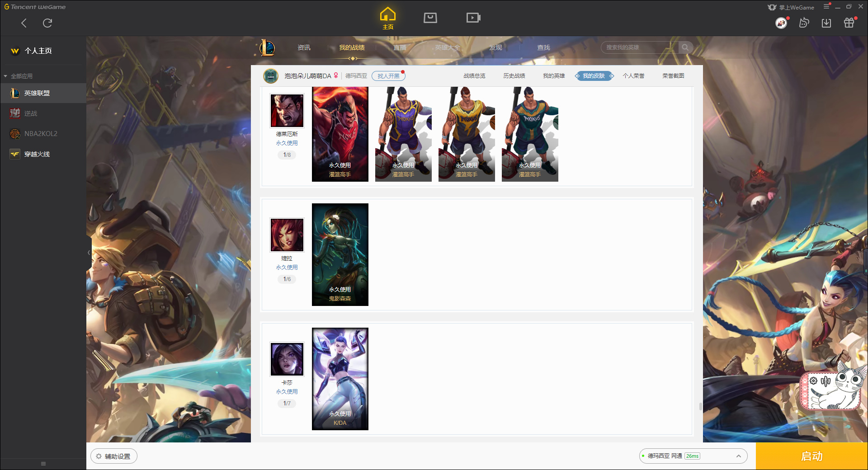Open the video live icon
This screenshot has width=868, height=470.
tap(473, 18)
